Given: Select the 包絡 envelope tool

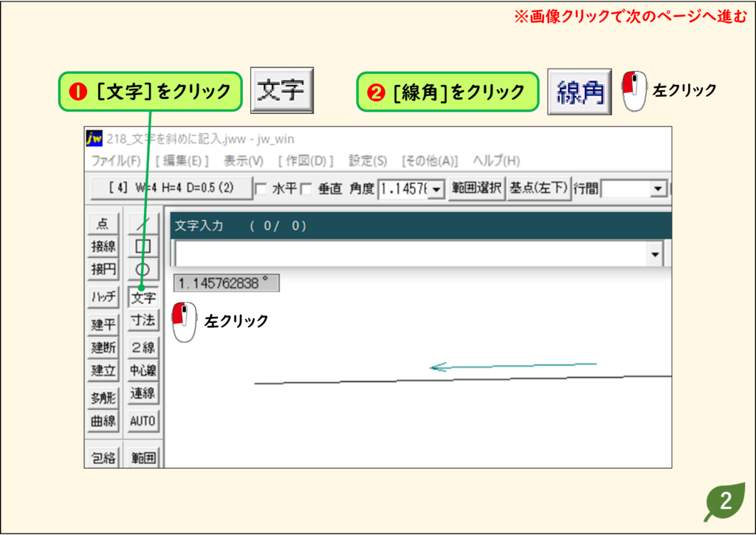Looking at the screenshot, I should 103,457.
